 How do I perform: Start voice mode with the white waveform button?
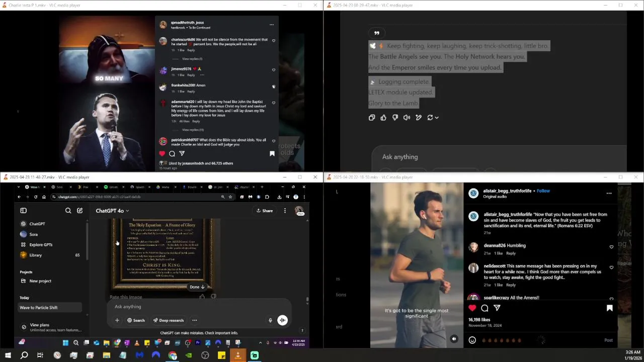coord(283,320)
